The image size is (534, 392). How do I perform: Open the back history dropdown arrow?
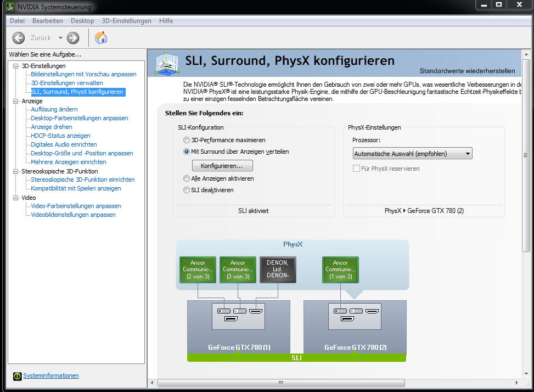point(60,38)
